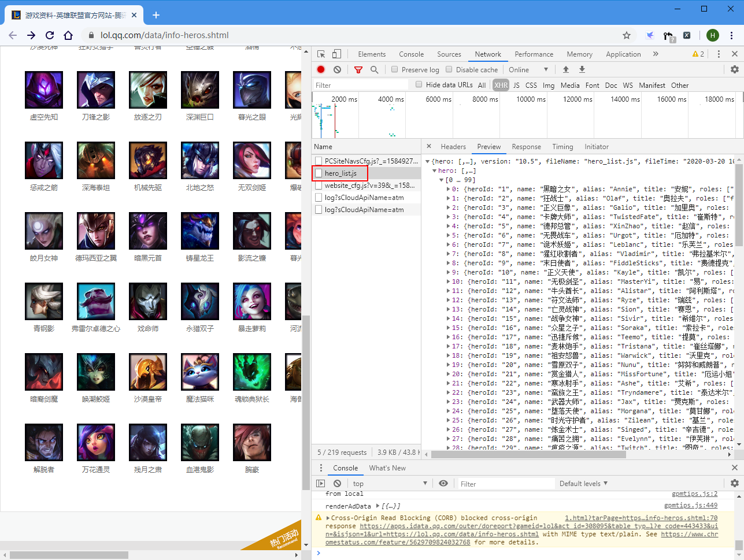Open console context top dropdown

(390, 483)
